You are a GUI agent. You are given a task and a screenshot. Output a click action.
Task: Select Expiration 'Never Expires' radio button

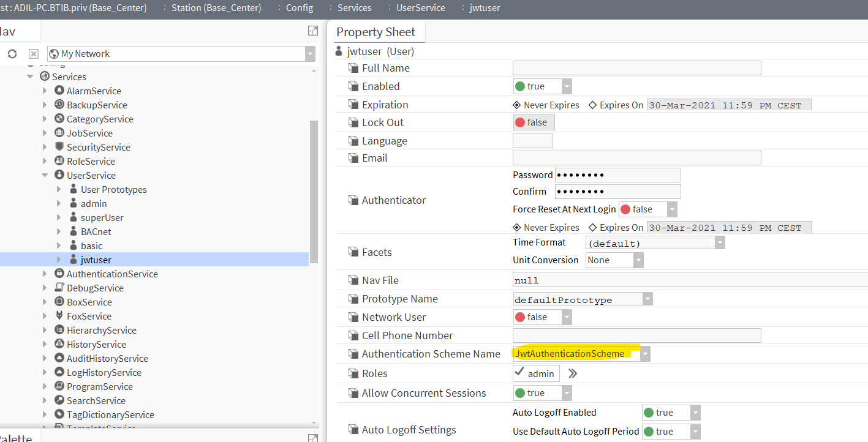(x=517, y=105)
